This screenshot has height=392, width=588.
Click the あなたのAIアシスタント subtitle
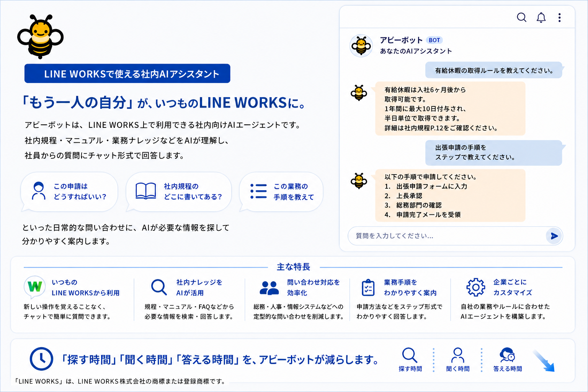416,51
